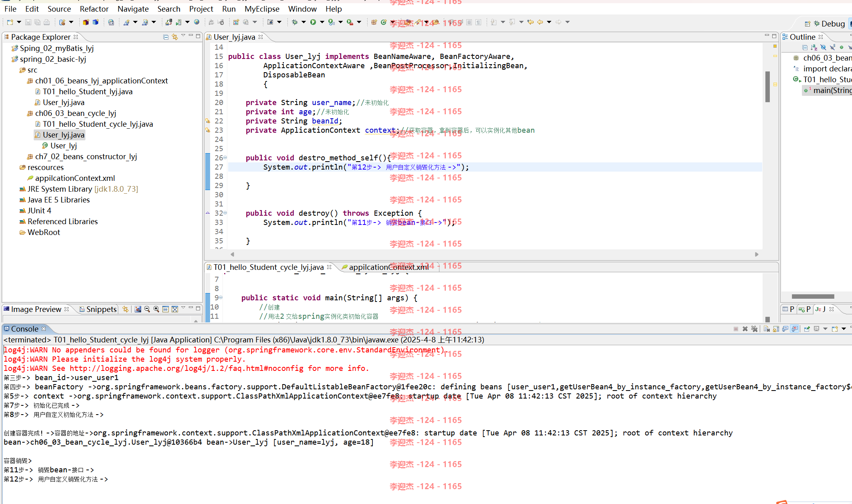Toggle Hide Fields filter in Outline
Viewport: 852px width, 504px height.
pos(823,47)
